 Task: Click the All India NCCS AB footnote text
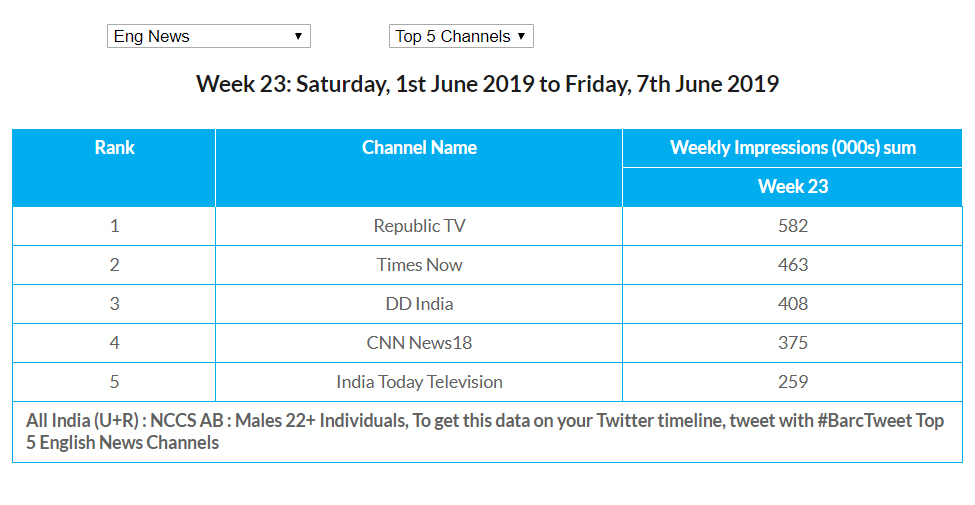pos(485,431)
